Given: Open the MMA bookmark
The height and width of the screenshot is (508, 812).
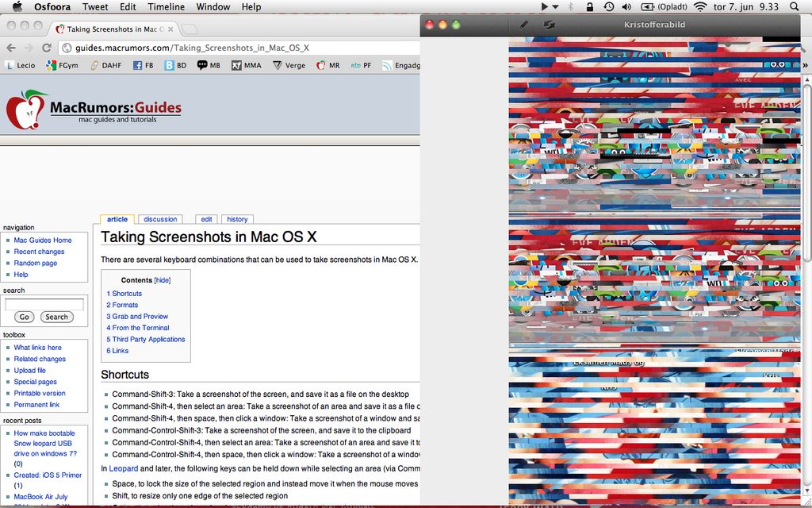Looking at the screenshot, I should click(x=247, y=65).
